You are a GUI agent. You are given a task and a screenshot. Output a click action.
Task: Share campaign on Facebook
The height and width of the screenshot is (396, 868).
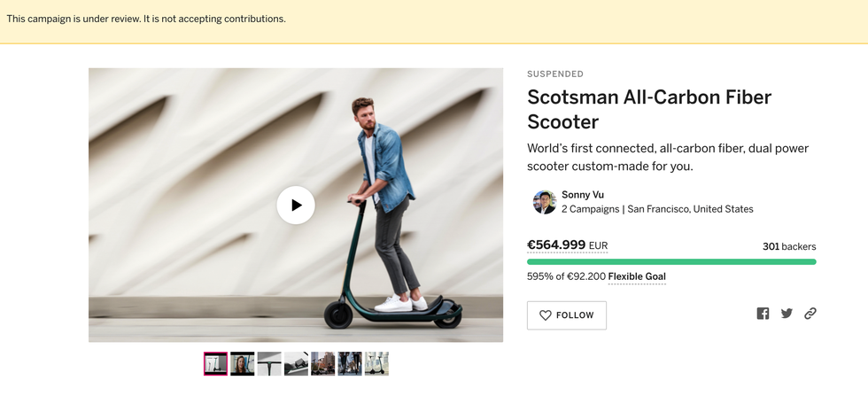click(x=763, y=314)
